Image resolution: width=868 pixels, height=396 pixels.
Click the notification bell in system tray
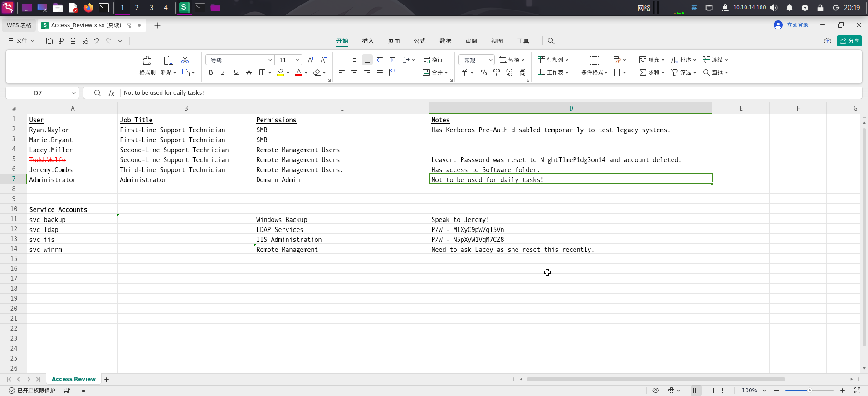pos(790,8)
